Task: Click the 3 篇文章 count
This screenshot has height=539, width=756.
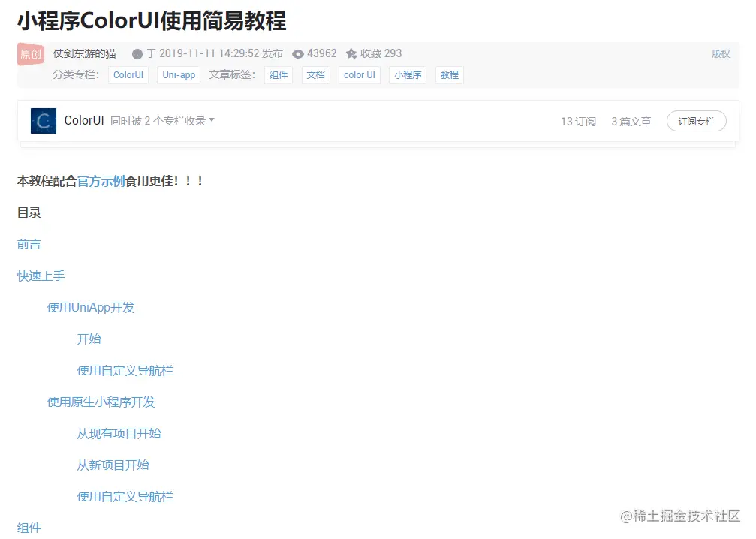Action: click(x=631, y=122)
